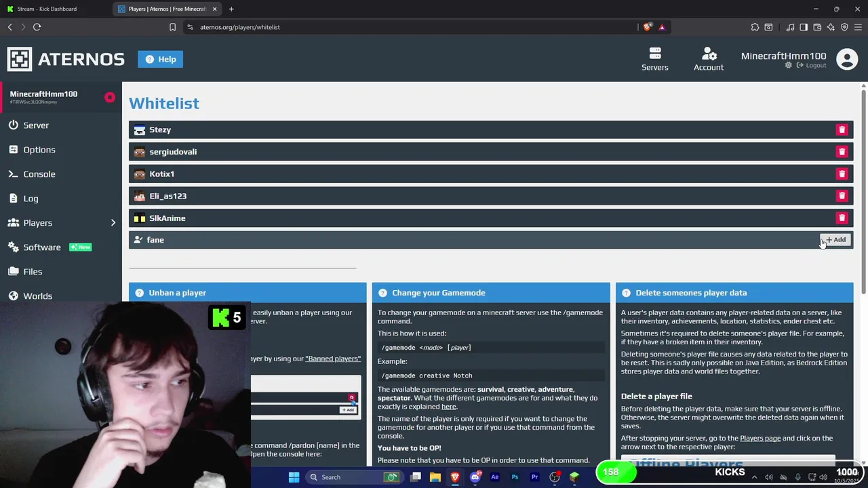Delete Stezy from the whitelist
Screen dimensions: 868x488
coord(842,129)
